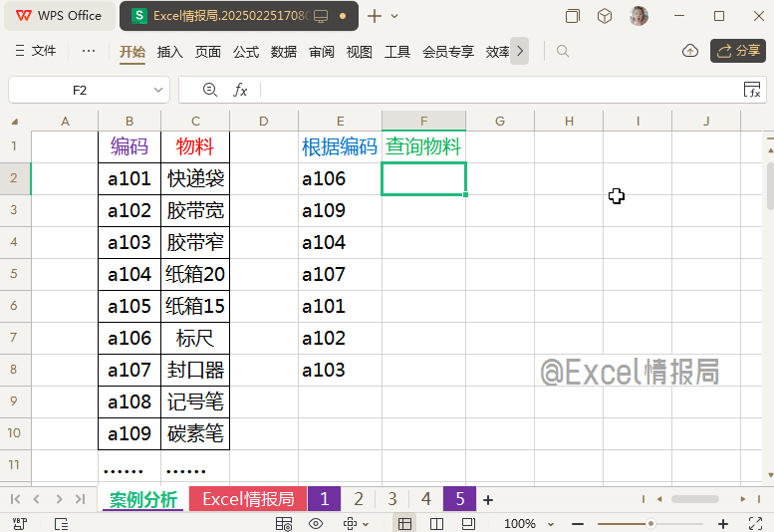Go to next sheet arrow

pos(59,499)
